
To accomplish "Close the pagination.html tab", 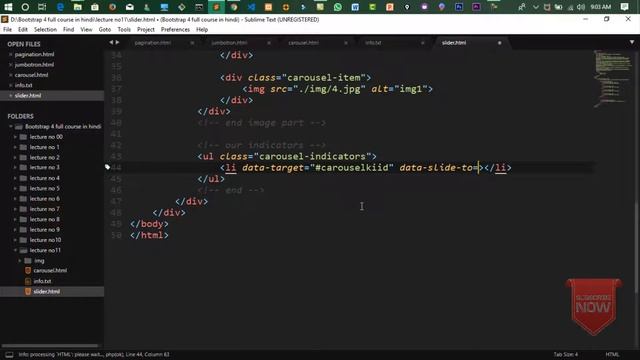I will [192, 43].
